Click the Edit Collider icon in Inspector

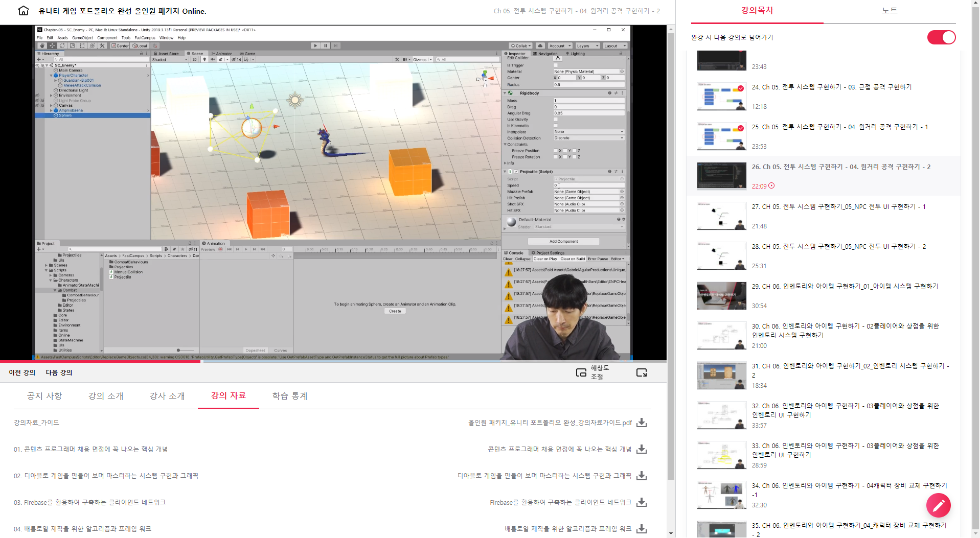(558, 58)
